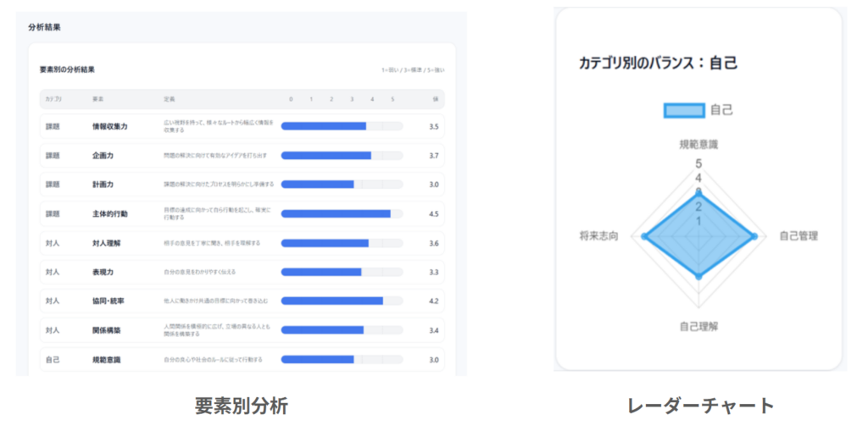Select the 企画力 row label
868x431 pixels.
103,156
